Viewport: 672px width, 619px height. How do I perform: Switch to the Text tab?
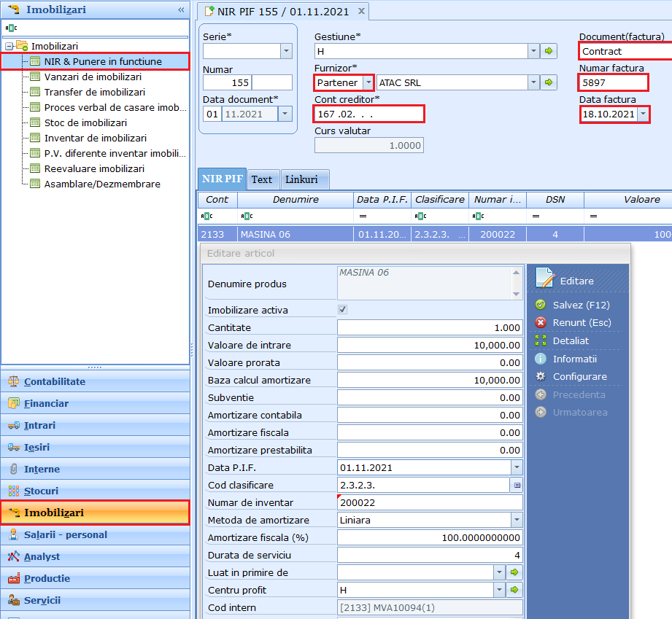[262, 179]
